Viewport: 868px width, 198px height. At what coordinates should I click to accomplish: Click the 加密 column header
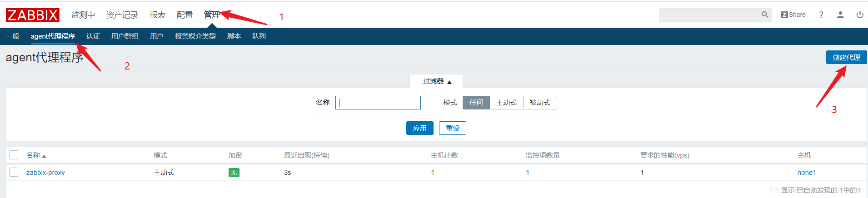click(x=235, y=155)
